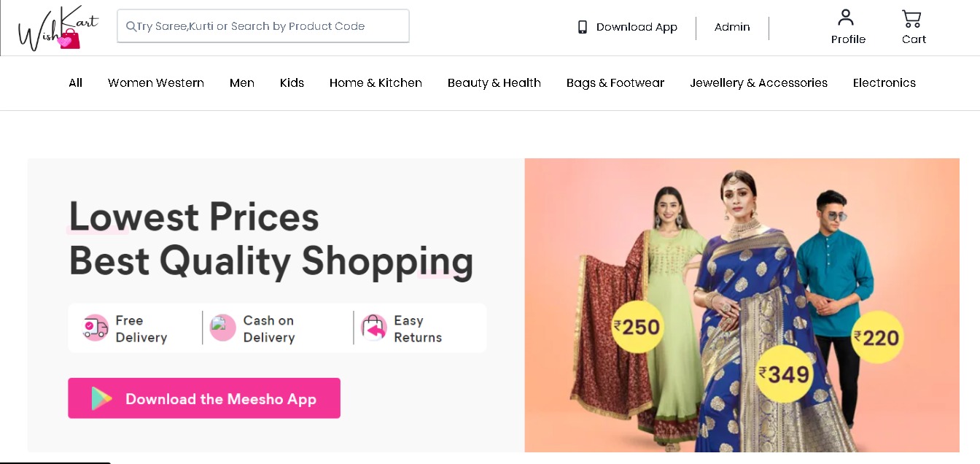The width and height of the screenshot is (980, 464).
Task: Select the All categories option
Action: pyautogui.click(x=75, y=82)
